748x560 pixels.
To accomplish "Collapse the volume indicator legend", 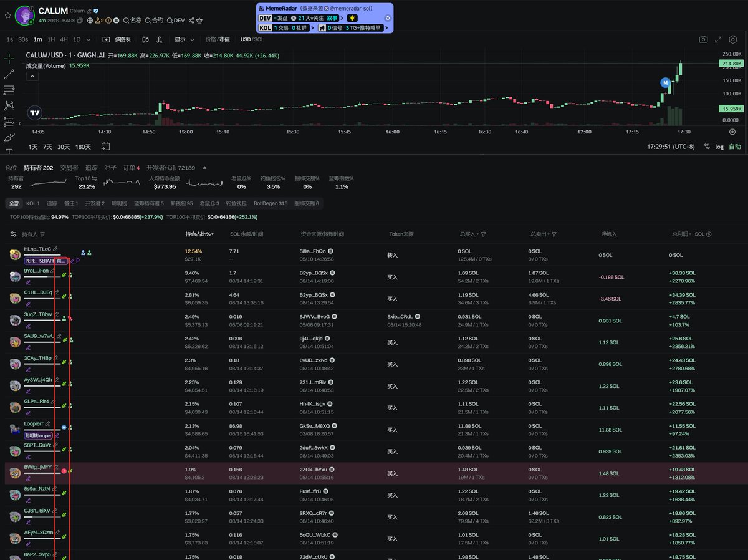I will pyautogui.click(x=32, y=77).
